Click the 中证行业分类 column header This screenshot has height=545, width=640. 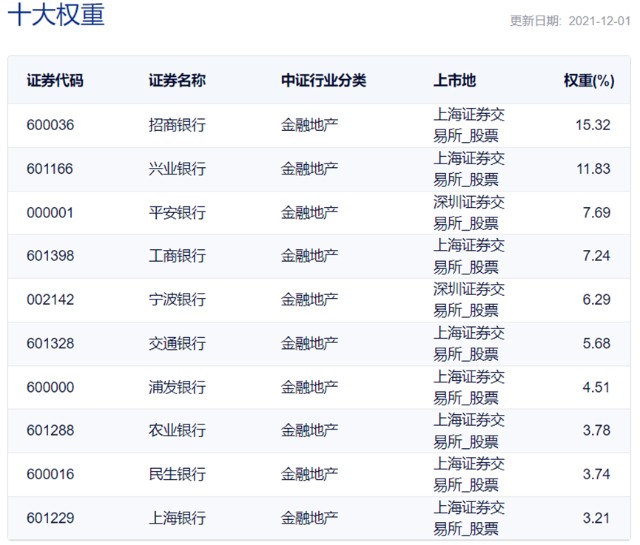[x=324, y=80]
